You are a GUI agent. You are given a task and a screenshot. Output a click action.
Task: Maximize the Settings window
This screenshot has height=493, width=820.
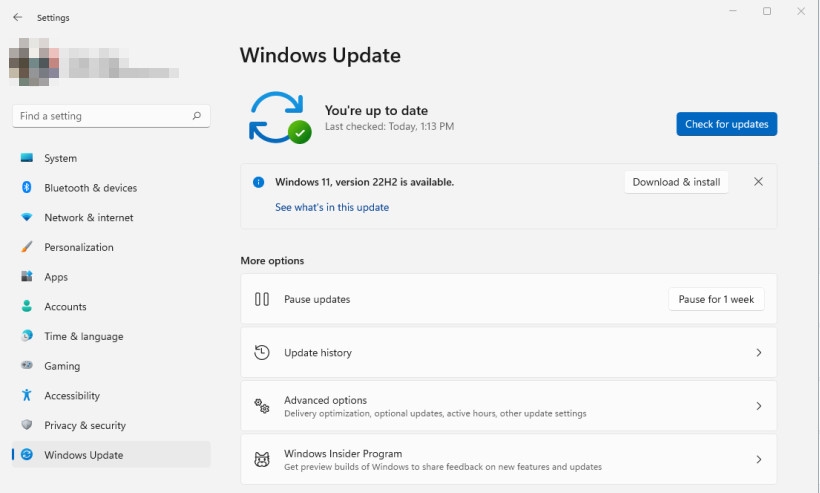[x=767, y=11]
